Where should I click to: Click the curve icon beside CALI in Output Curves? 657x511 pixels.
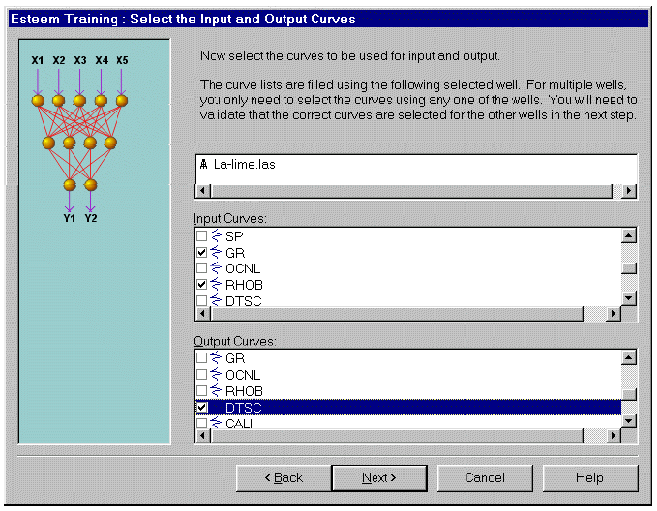pyautogui.click(x=215, y=424)
